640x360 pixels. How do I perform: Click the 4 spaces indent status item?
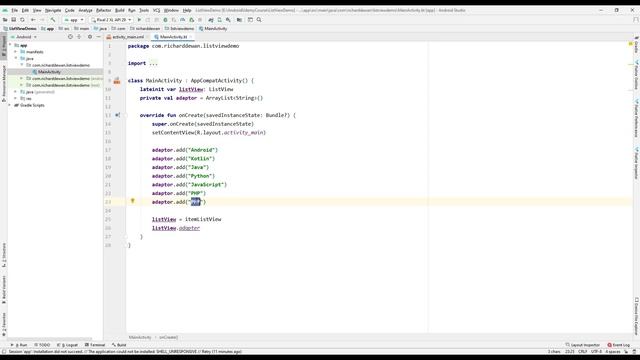[613, 351]
